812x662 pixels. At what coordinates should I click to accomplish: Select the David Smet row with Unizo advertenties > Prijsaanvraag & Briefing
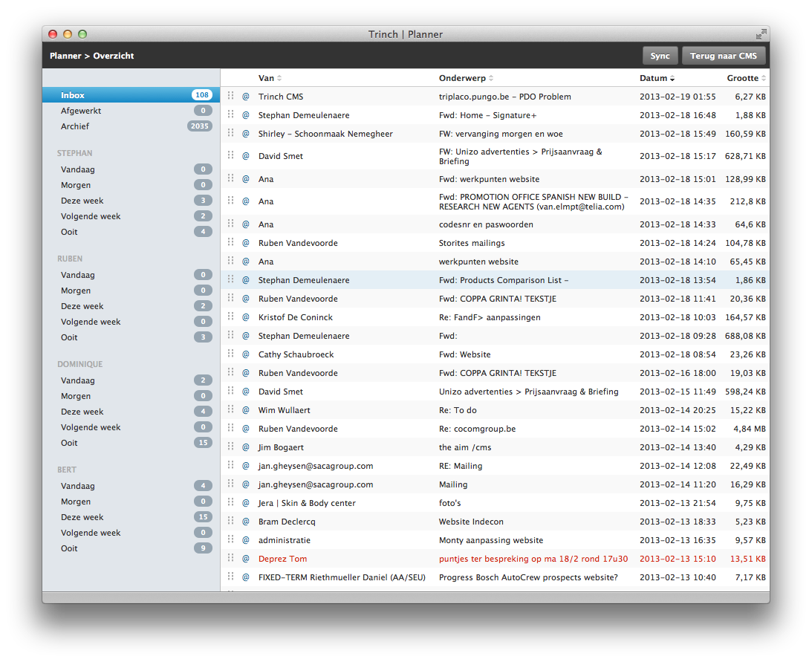click(495, 392)
